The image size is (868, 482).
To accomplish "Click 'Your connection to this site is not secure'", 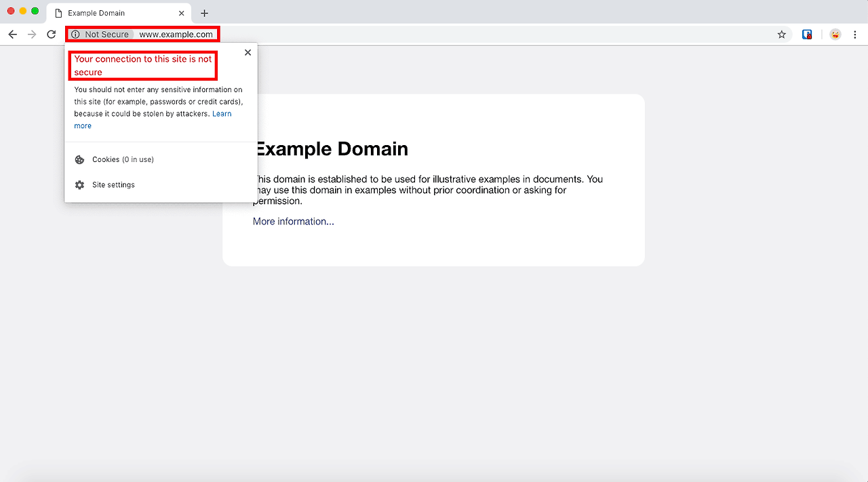I will pos(143,66).
